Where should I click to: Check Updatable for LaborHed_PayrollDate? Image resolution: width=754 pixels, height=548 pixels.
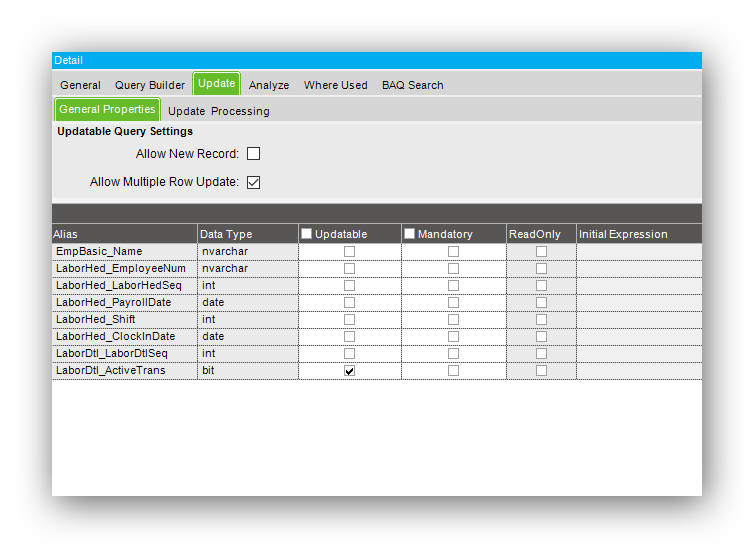click(350, 302)
